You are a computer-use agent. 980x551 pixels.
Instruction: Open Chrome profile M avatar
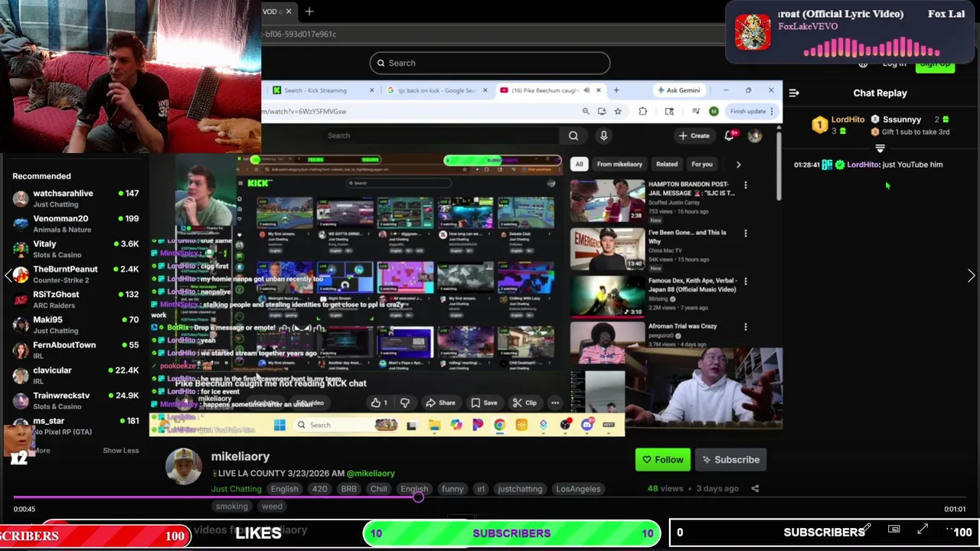[714, 111]
